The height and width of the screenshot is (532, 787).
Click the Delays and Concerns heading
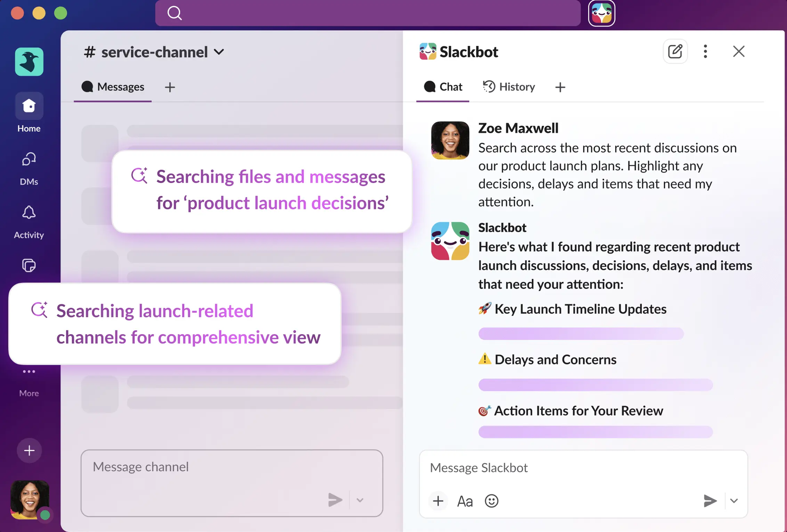(547, 360)
